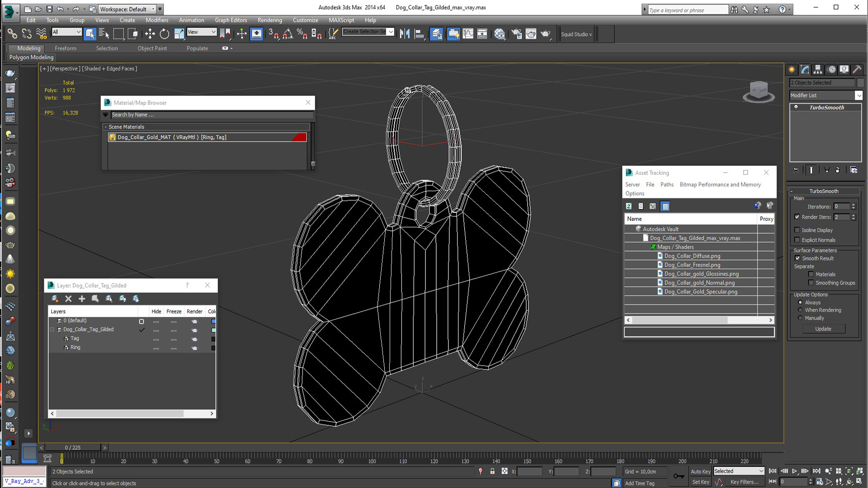Click the Render Production teapot icon
The height and width of the screenshot is (488, 868).
[546, 34]
